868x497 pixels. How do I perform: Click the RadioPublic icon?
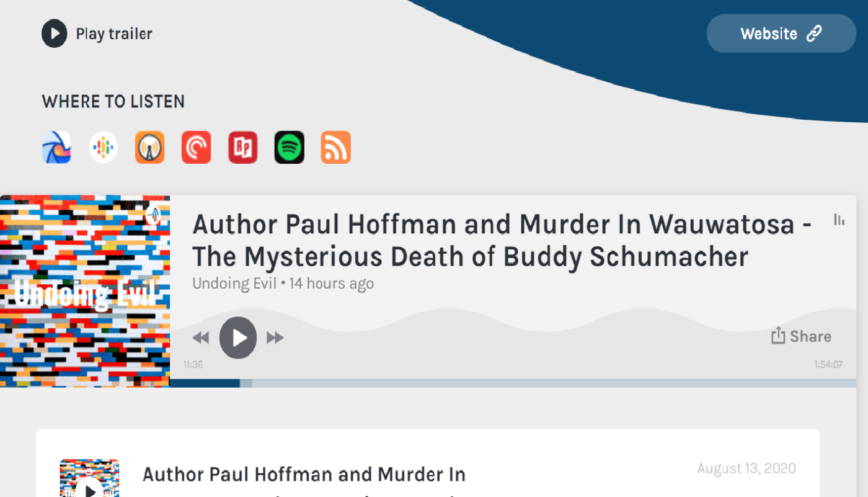(242, 148)
